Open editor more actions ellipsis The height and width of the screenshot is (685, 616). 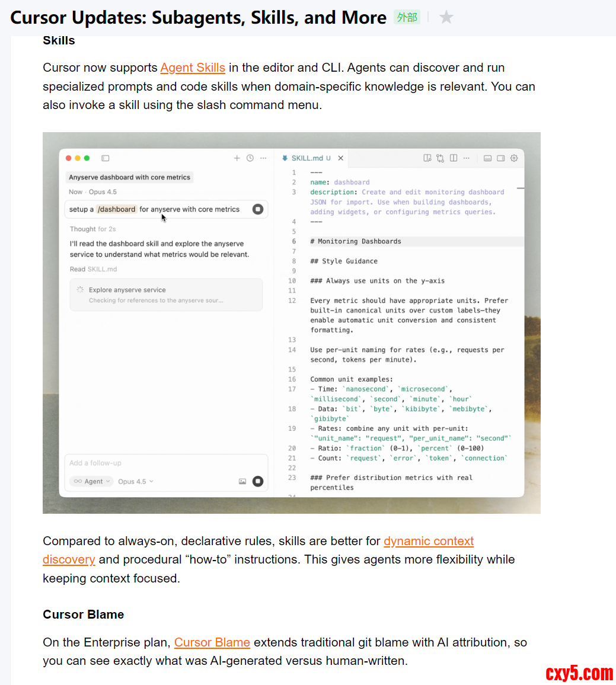(x=467, y=158)
